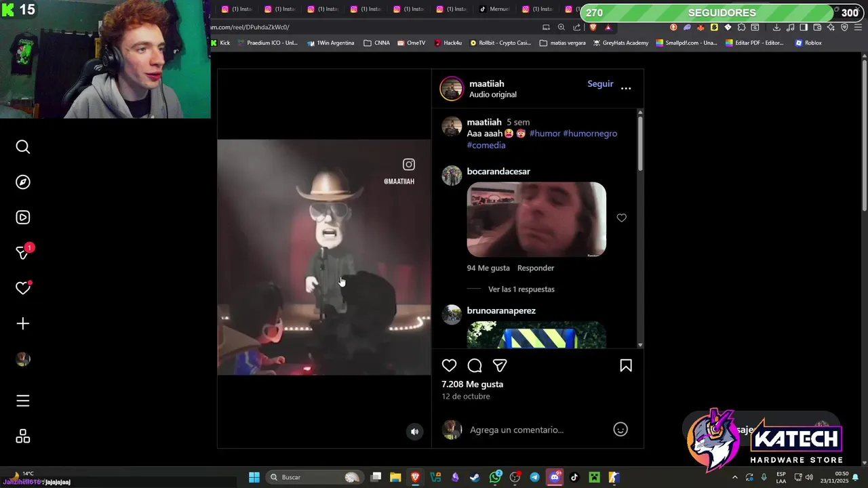Open the emoji picker for comment
The image size is (868, 488).
pyautogui.click(x=620, y=429)
